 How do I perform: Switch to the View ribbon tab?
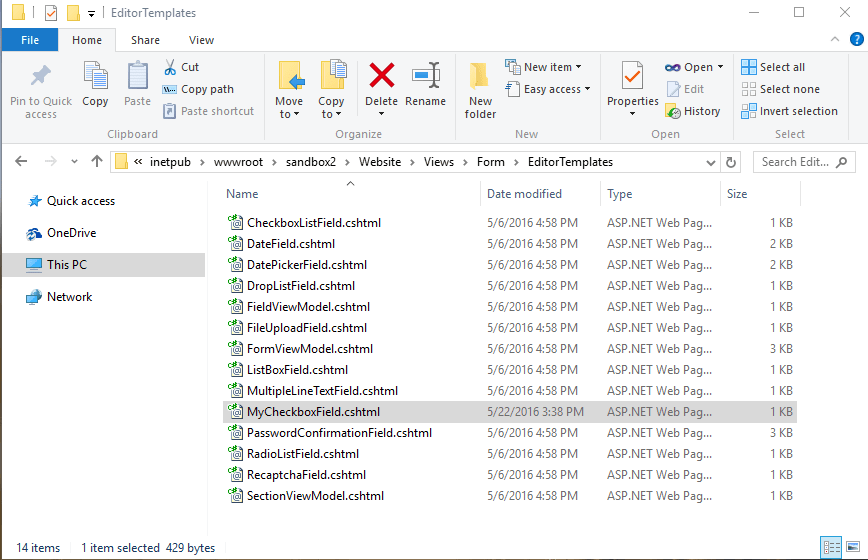pos(201,40)
